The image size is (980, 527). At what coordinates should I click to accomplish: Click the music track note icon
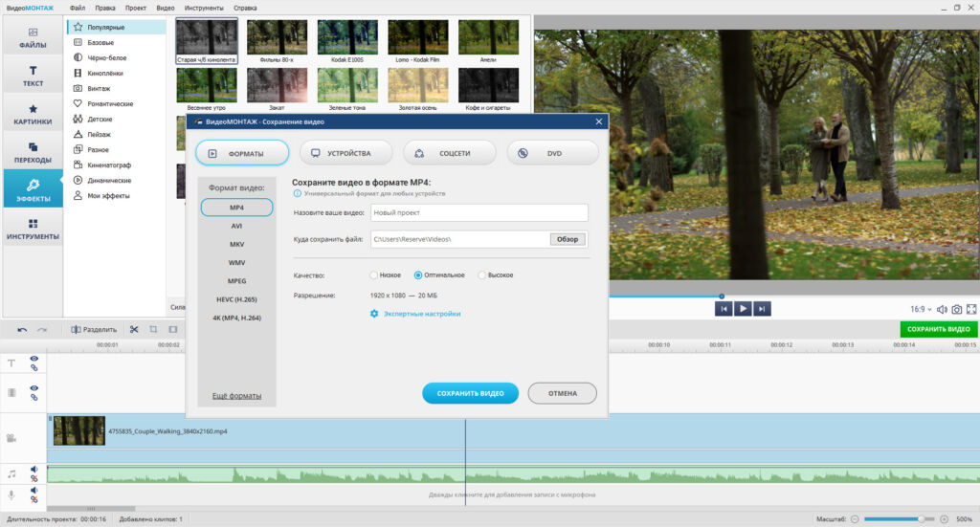[11, 474]
